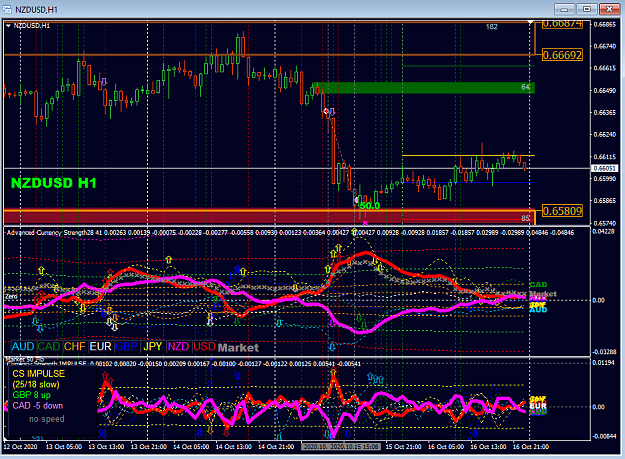Toggle the Market strength button

[x=238, y=347]
